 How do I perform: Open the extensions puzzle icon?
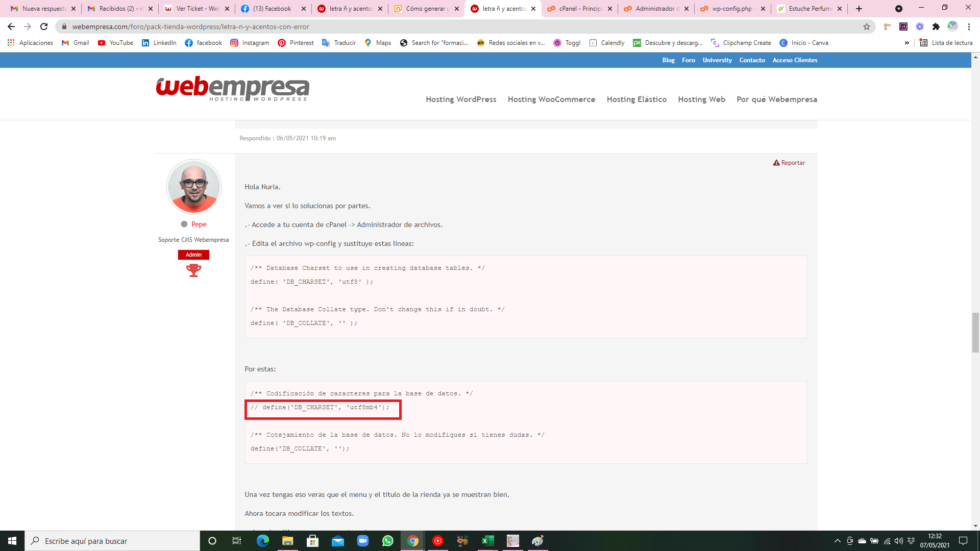936,27
